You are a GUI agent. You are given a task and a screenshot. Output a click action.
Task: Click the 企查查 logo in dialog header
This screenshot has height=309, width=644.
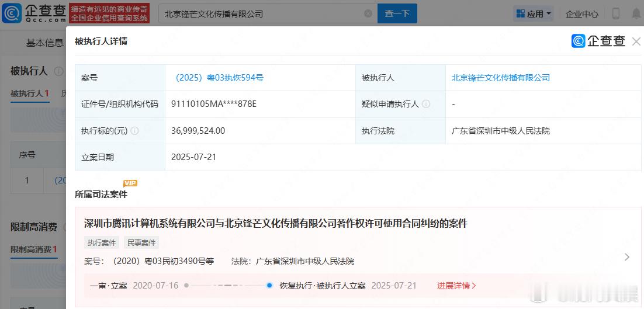point(598,41)
